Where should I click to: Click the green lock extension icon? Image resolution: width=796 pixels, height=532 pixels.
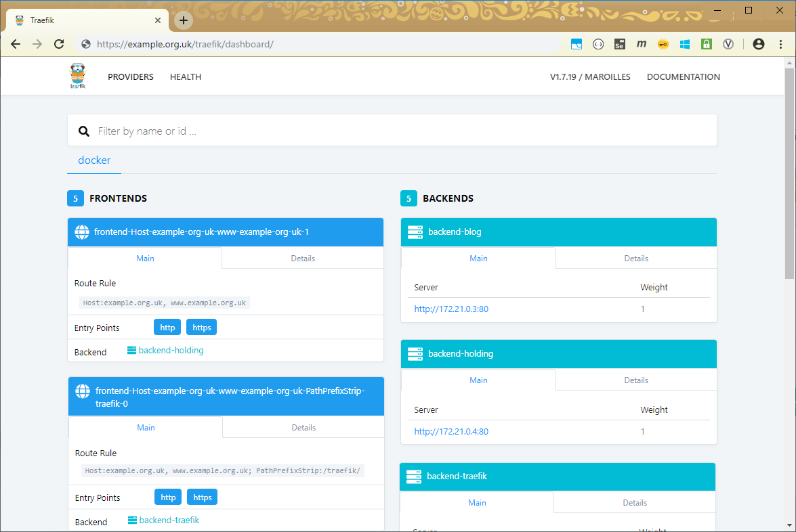(706, 44)
